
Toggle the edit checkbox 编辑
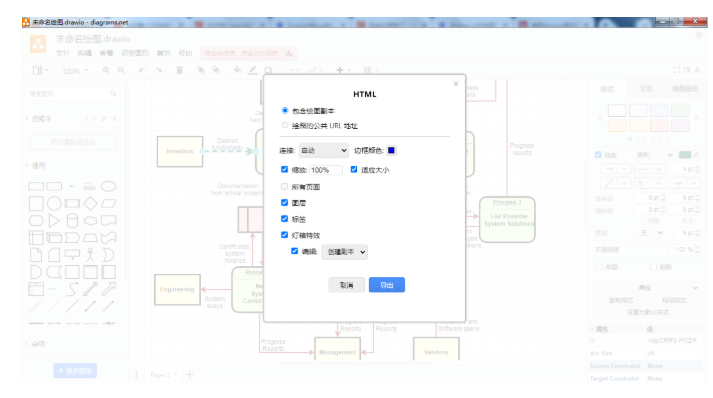tap(295, 251)
